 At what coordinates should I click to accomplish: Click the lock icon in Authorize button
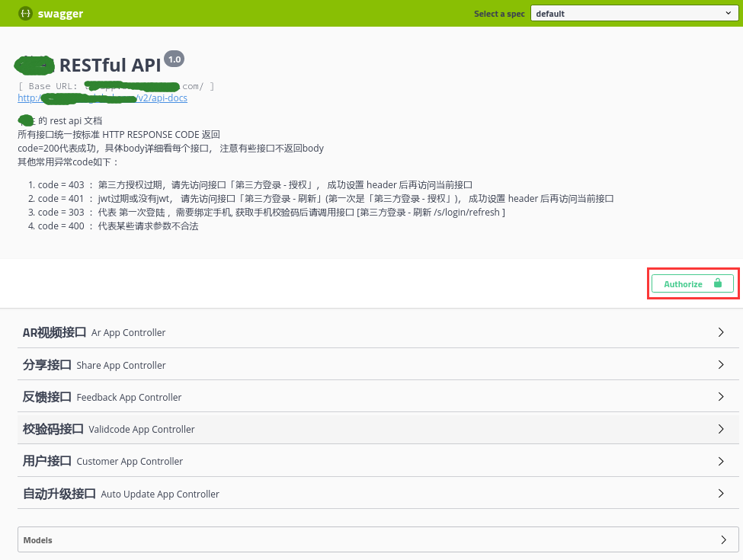(717, 283)
